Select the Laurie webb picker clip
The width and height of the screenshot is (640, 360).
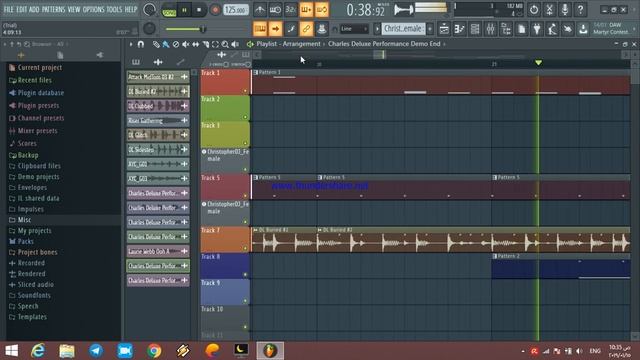point(158,251)
